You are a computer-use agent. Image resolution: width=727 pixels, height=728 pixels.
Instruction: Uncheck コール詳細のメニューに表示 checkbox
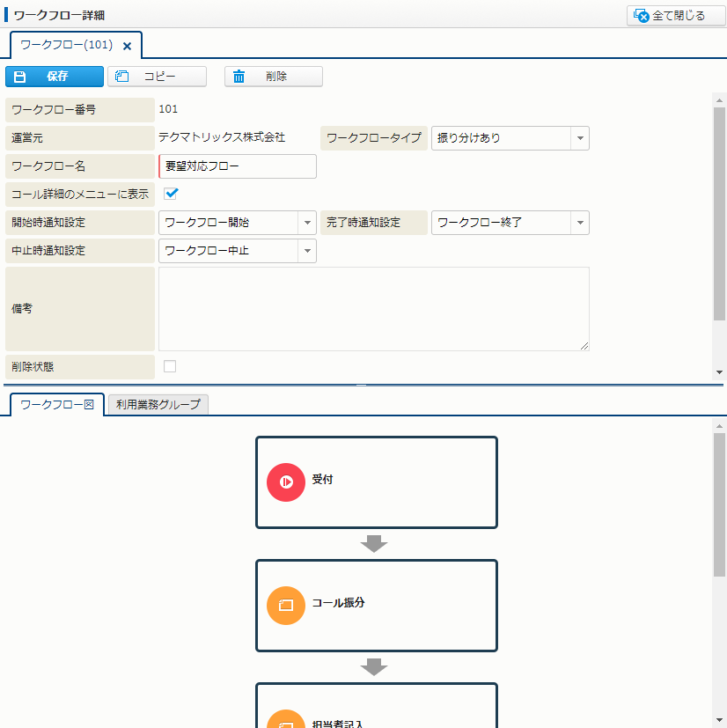point(171,194)
